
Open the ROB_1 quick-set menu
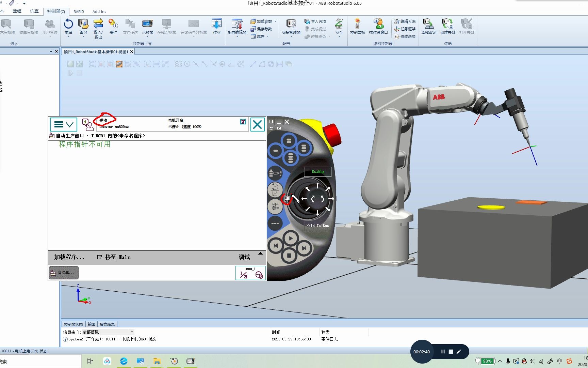[250, 273]
